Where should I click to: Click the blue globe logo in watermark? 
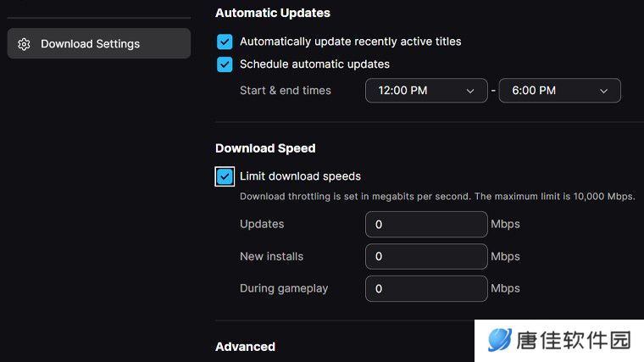point(500,340)
